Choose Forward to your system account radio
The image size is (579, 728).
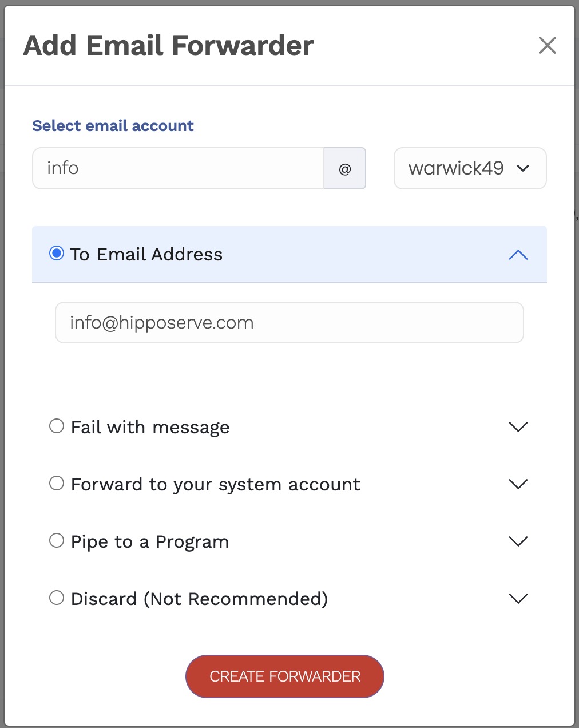pyautogui.click(x=57, y=484)
